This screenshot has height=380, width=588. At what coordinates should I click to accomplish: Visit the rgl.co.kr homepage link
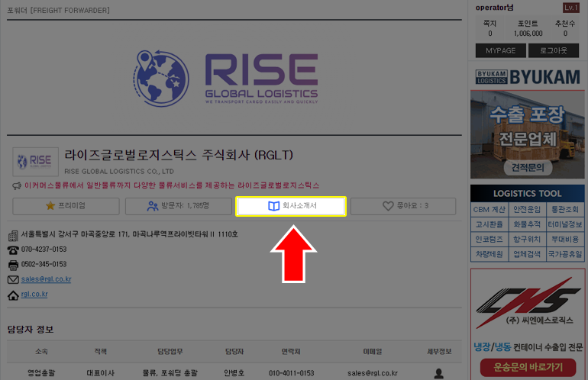coord(34,295)
